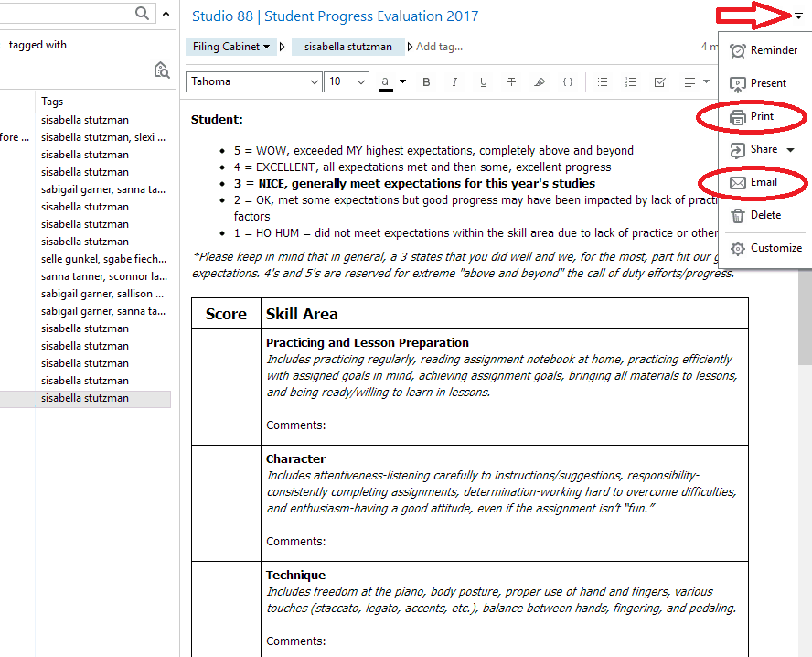
Task: Insert a code block
Action: [x=568, y=82]
